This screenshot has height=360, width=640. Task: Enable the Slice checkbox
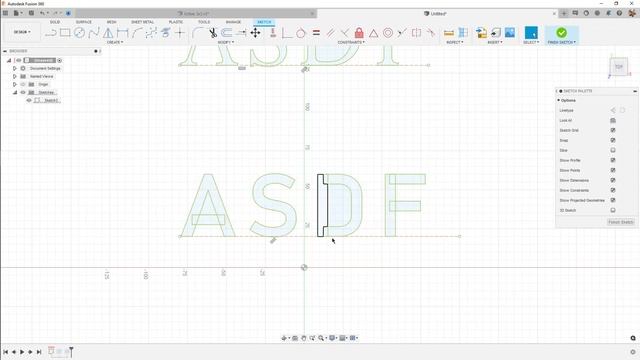point(613,150)
